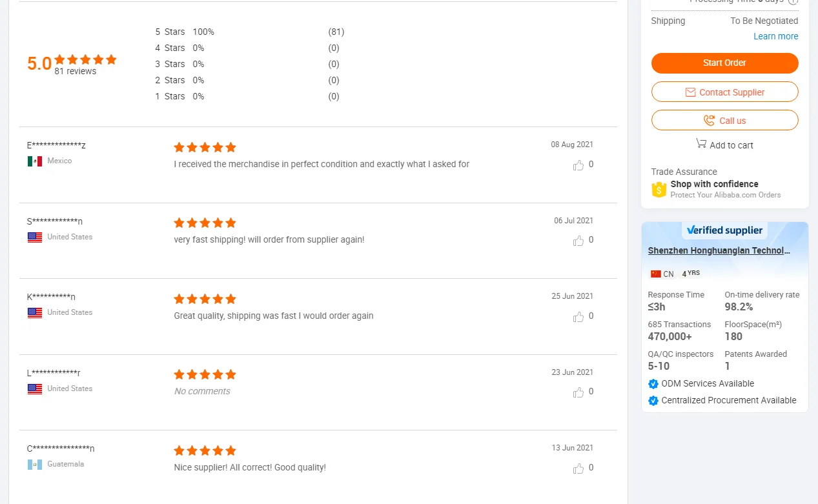Like the Mexico buyer's review with thumbs-up
The width and height of the screenshot is (818, 504).
coord(578,165)
